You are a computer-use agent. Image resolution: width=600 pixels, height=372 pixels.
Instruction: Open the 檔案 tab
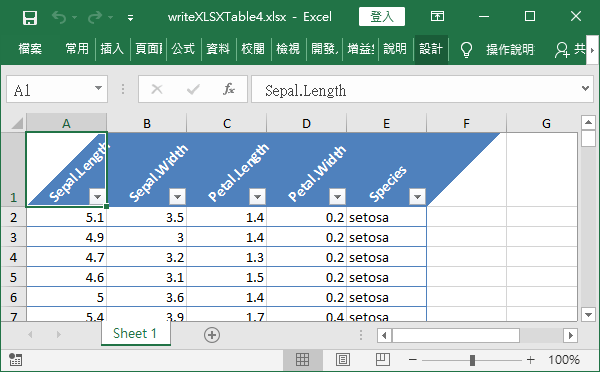[x=30, y=49]
